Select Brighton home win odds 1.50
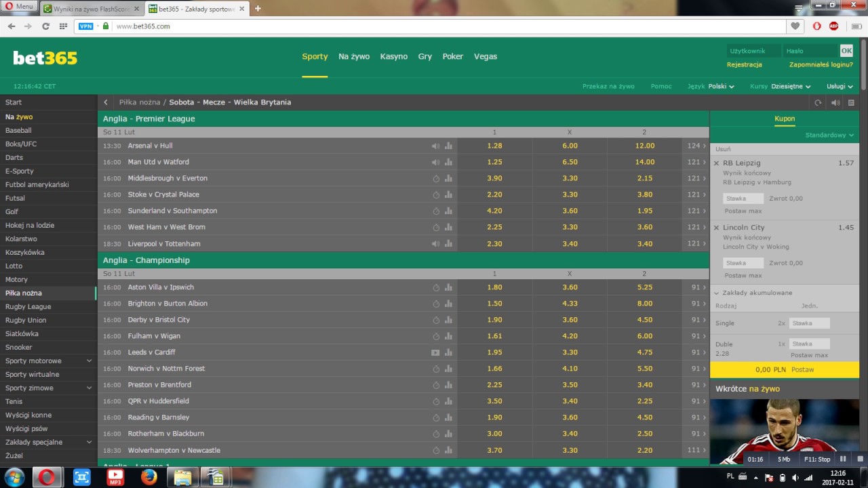The width and height of the screenshot is (868, 488). (x=494, y=304)
